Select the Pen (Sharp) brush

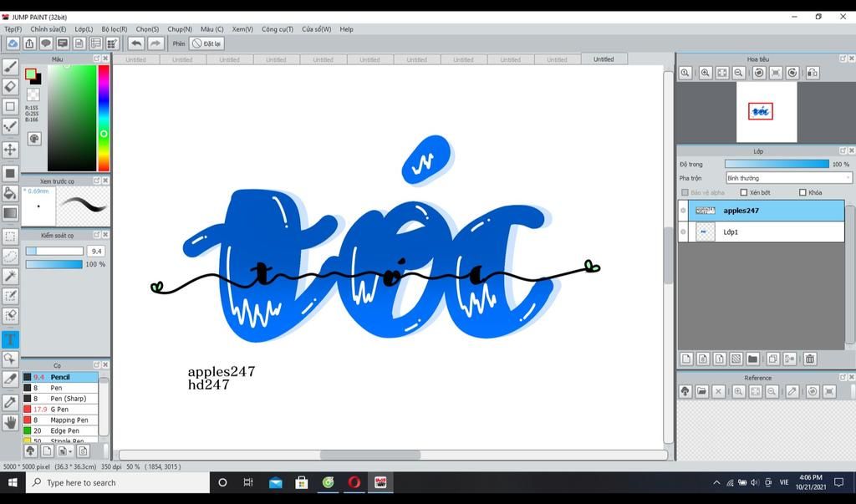60,399
